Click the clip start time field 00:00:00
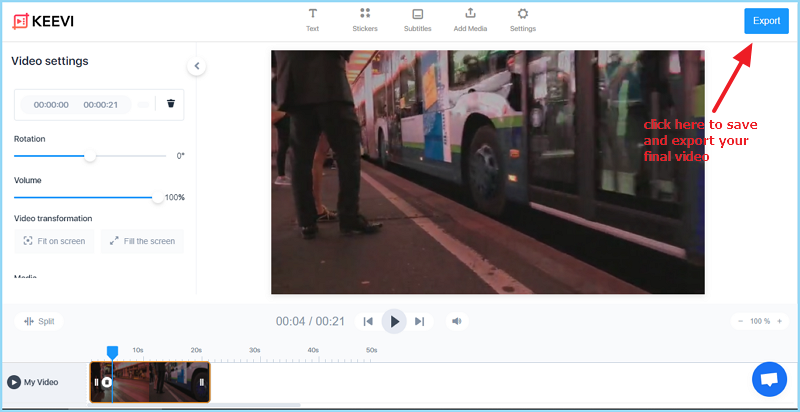This screenshot has height=412, width=800. tap(51, 105)
